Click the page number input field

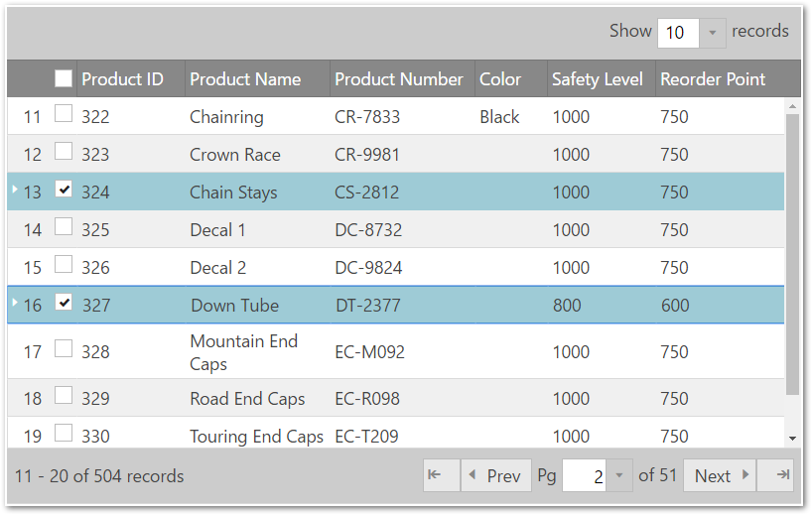pyautogui.click(x=585, y=475)
